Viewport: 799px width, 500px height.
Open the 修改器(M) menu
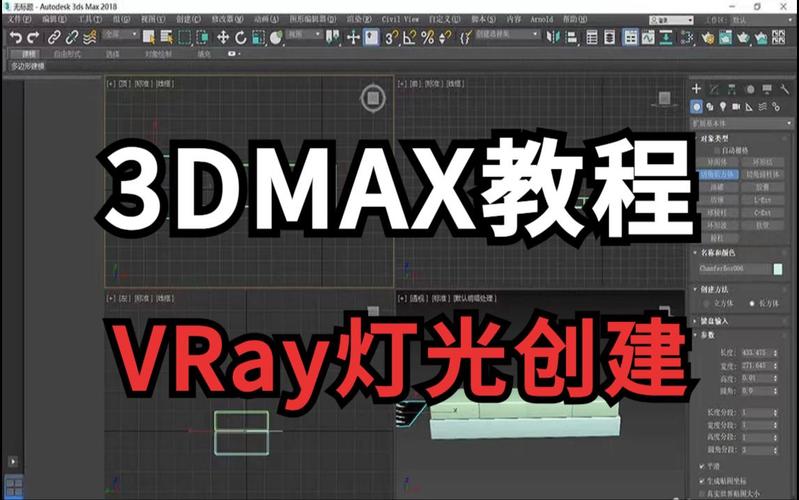pos(227,19)
